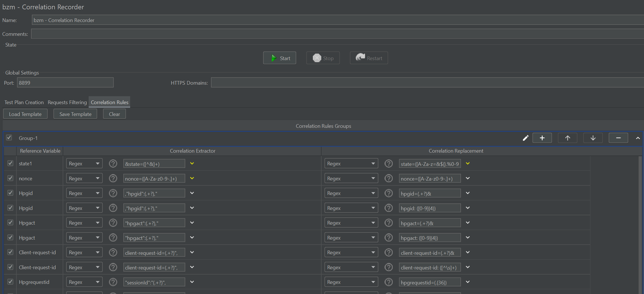
Task: Open replacement help icon in nonce row
Action: [388, 178]
